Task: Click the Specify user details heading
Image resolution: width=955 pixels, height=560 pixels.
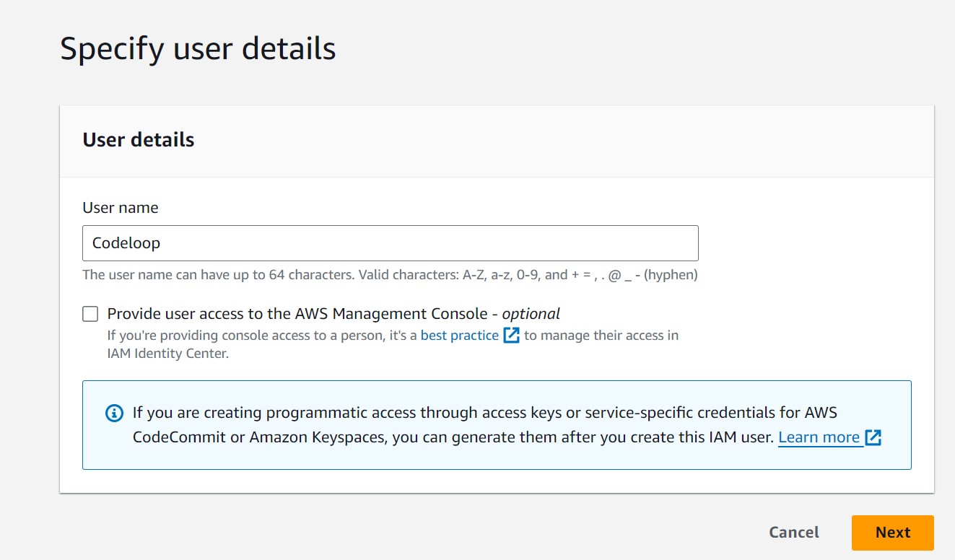Action: (x=198, y=49)
